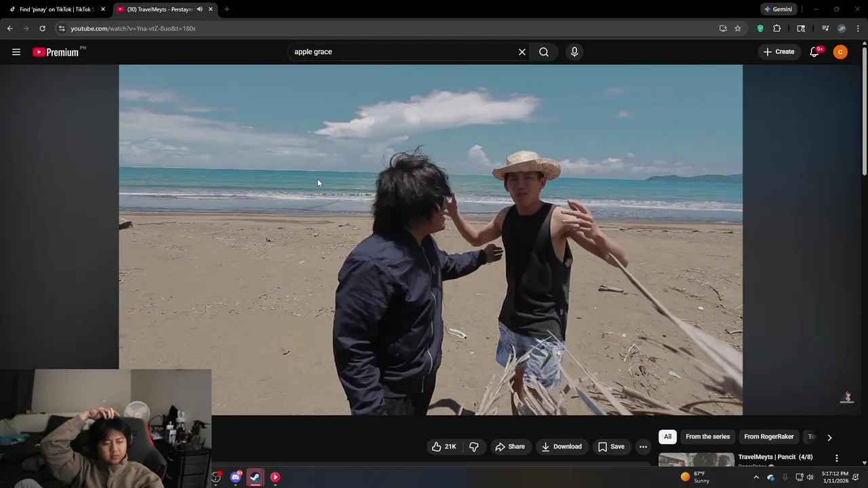
Task: Open the orange 'C' account avatar
Action: [x=840, y=52]
